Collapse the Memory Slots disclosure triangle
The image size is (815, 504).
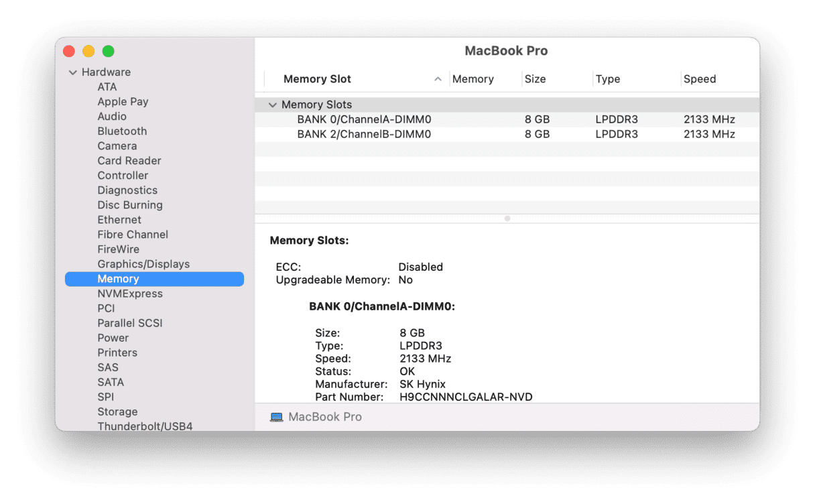click(273, 105)
